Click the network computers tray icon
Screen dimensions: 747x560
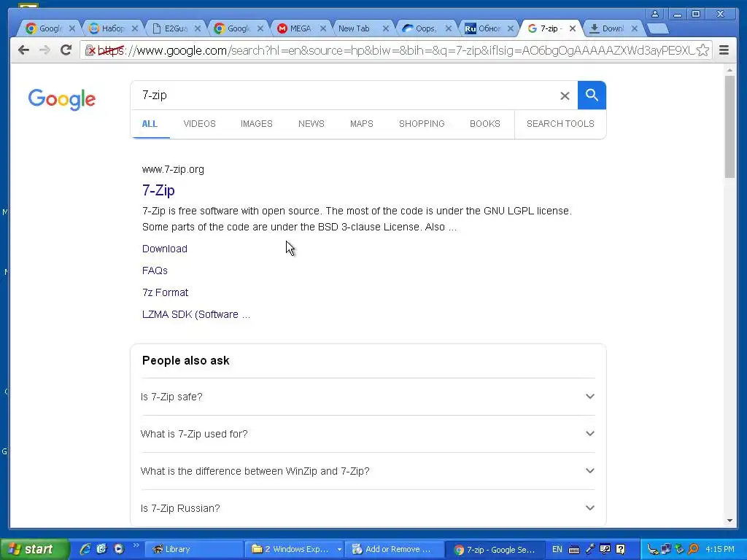666,549
